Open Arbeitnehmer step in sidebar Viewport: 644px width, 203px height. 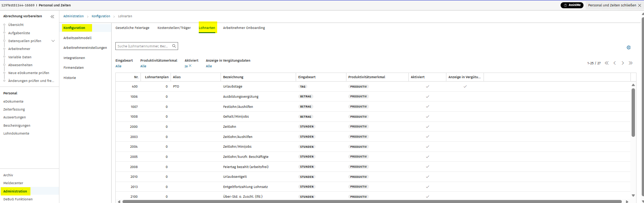pyautogui.click(x=19, y=49)
